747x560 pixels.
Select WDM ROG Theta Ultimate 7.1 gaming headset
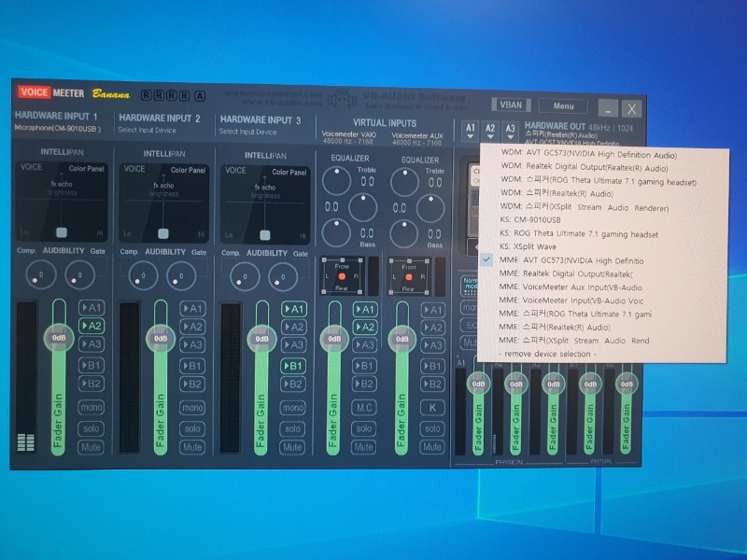pyautogui.click(x=599, y=181)
